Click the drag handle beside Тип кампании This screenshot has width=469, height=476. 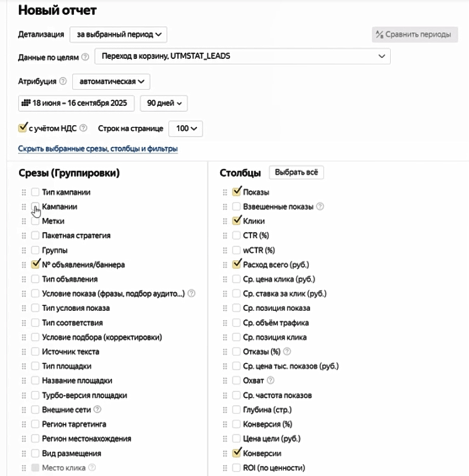(x=24, y=192)
